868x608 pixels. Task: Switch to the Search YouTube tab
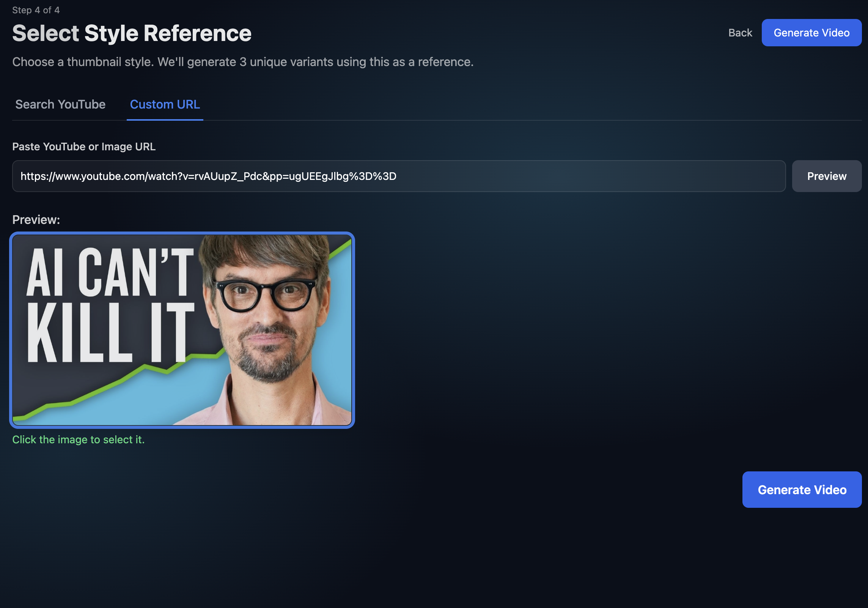click(60, 104)
